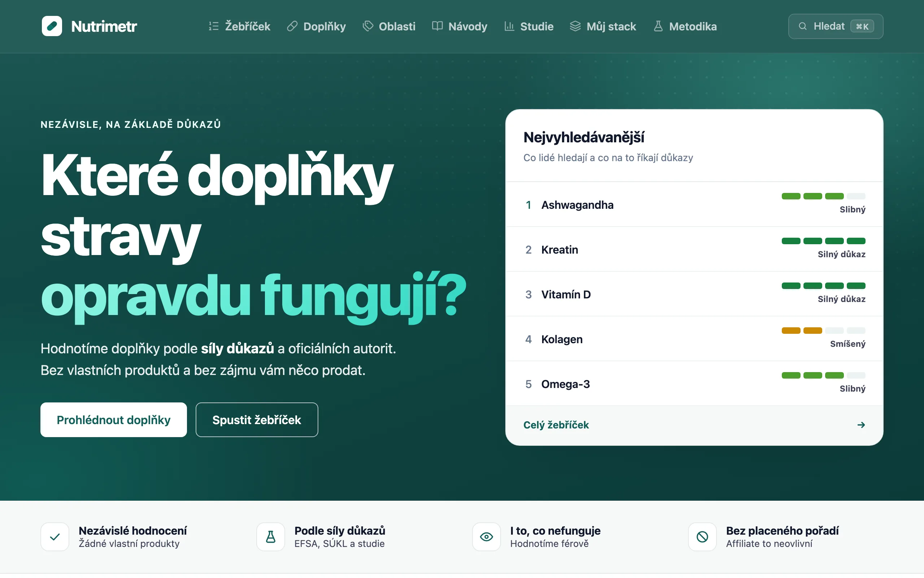Viewport: 924px width, 578px height.
Task: Click Kolagen's orange evidence strength bar
Action: 823,330
